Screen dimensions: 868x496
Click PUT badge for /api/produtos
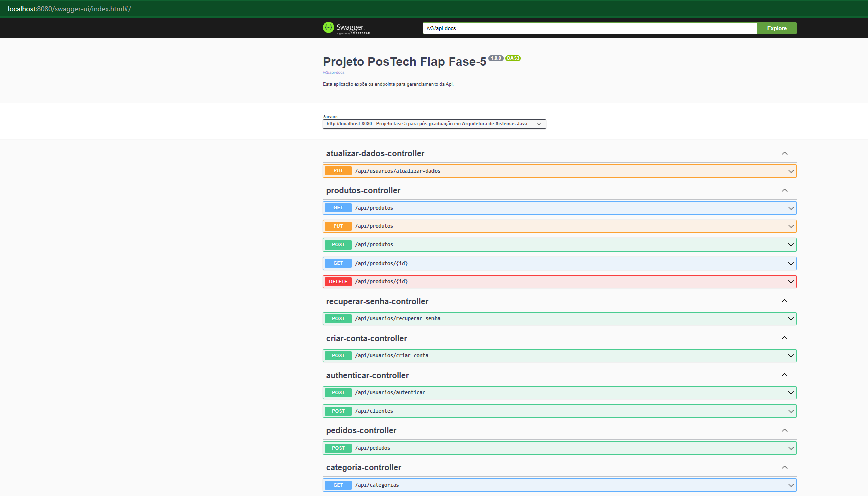pos(338,226)
